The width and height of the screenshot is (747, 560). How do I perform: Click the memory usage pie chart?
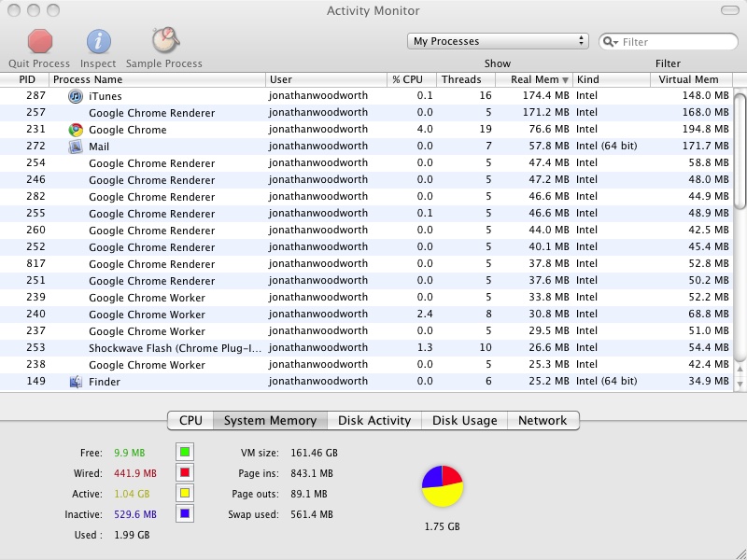[442, 486]
